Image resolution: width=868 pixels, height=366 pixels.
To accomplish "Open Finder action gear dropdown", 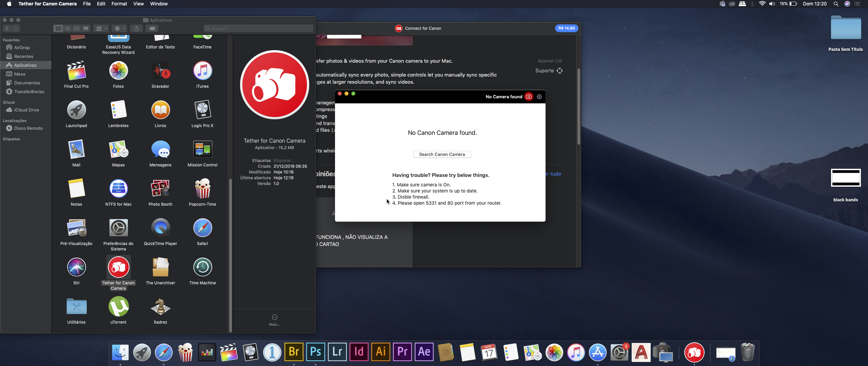I will [120, 28].
